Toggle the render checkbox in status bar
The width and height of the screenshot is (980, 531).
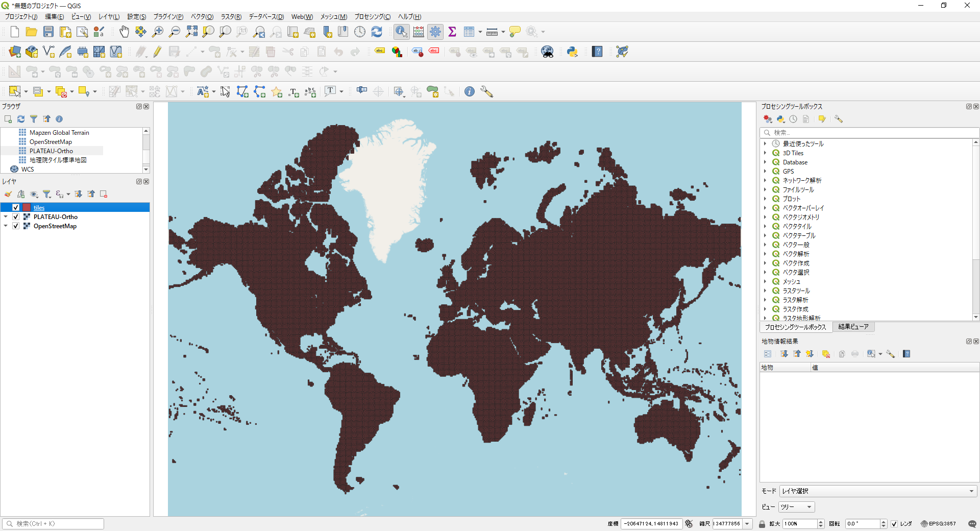click(894, 524)
